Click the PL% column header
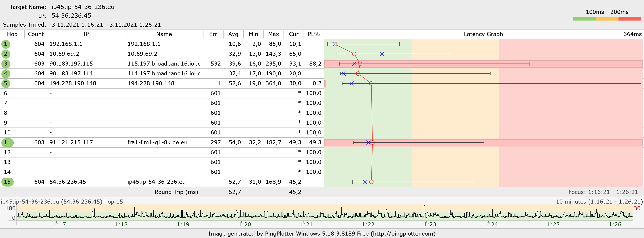644x238 pixels. (314, 34)
